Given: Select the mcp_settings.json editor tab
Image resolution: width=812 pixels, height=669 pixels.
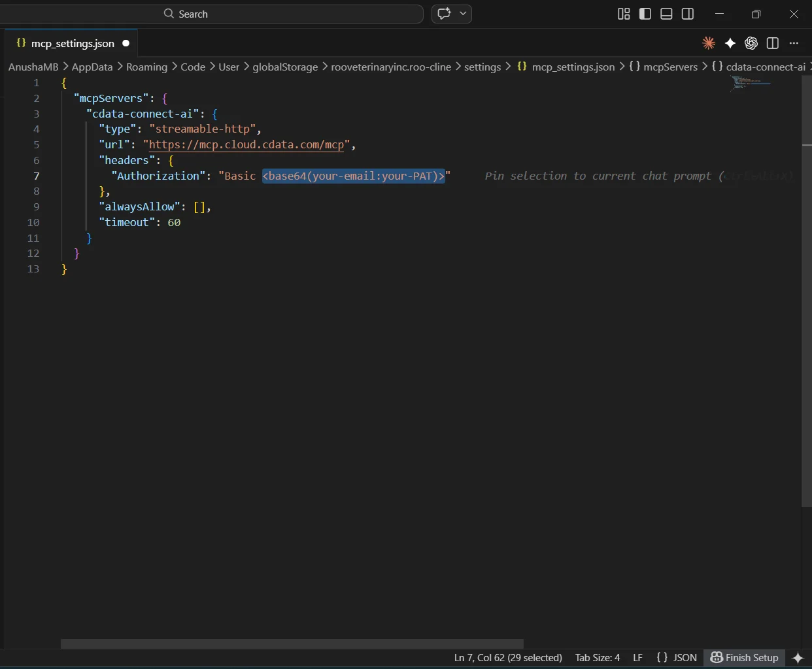Looking at the screenshot, I should click(x=72, y=43).
